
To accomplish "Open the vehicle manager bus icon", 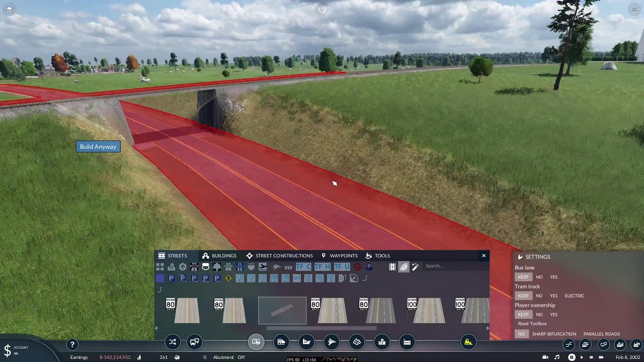I will point(194,342).
